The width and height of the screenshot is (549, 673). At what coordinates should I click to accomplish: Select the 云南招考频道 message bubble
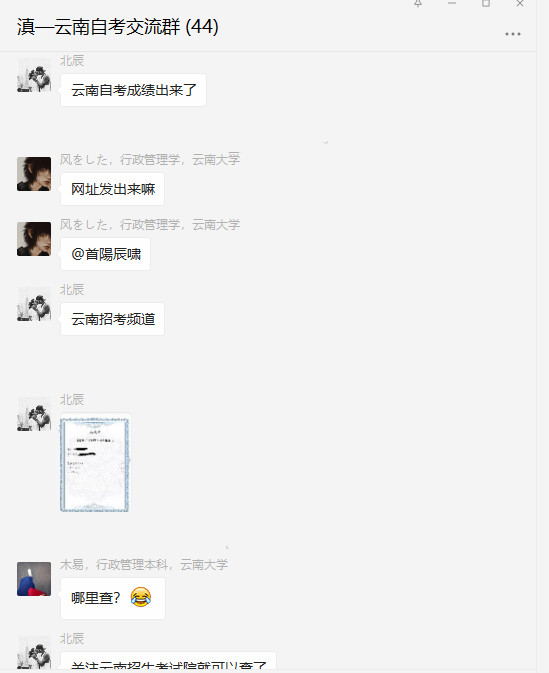[112, 319]
